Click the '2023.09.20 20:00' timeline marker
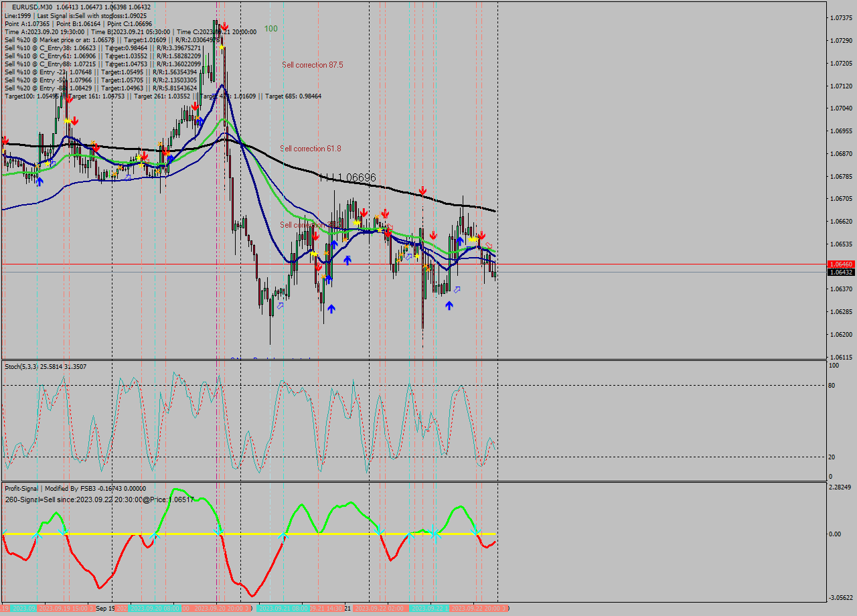 (222, 608)
